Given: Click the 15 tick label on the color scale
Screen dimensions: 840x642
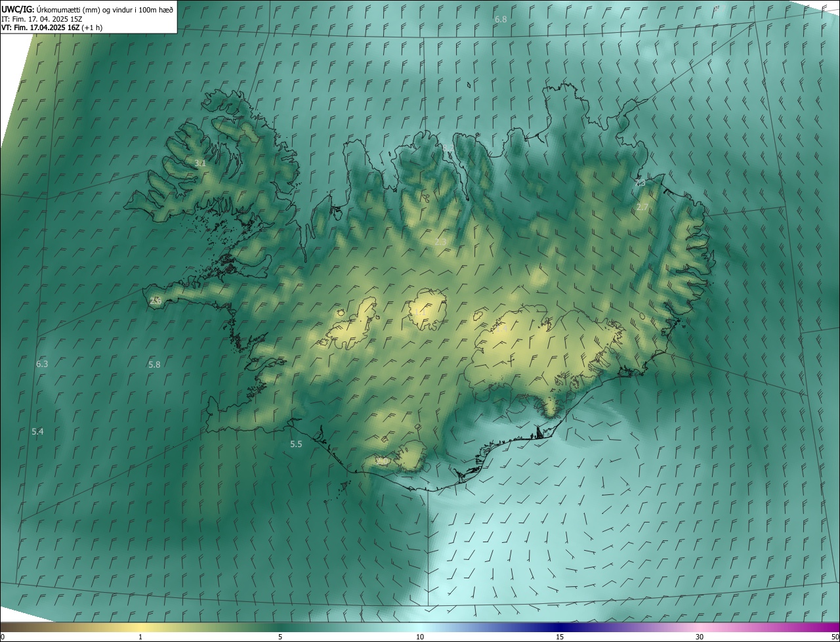Looking at the screenshot, I should point(560,637).
